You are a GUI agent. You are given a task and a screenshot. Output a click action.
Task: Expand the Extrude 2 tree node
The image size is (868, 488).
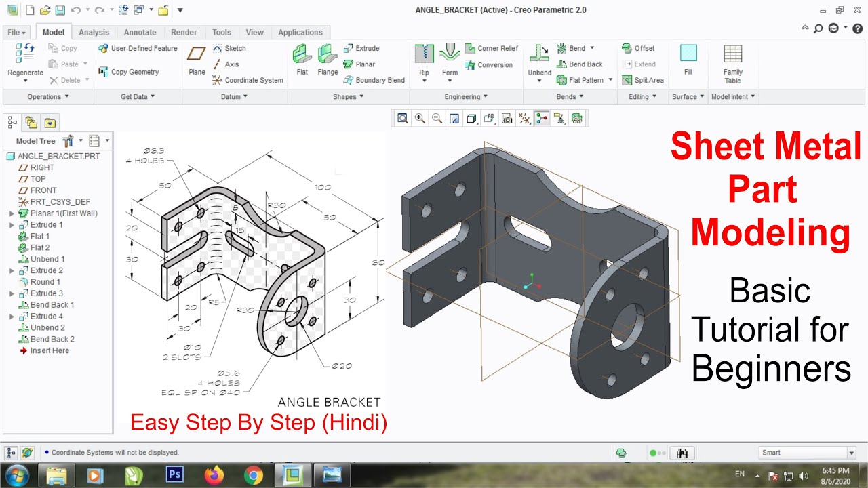tap(12, 270)
